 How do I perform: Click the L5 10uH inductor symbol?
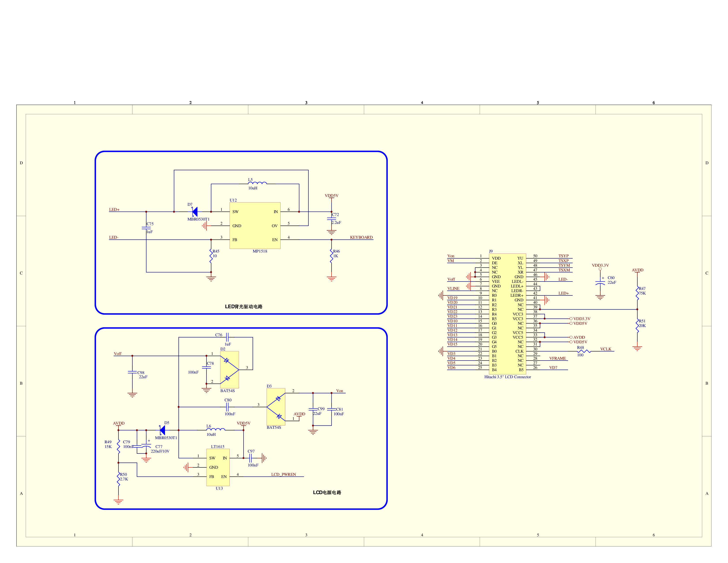(x=257, y=183)
